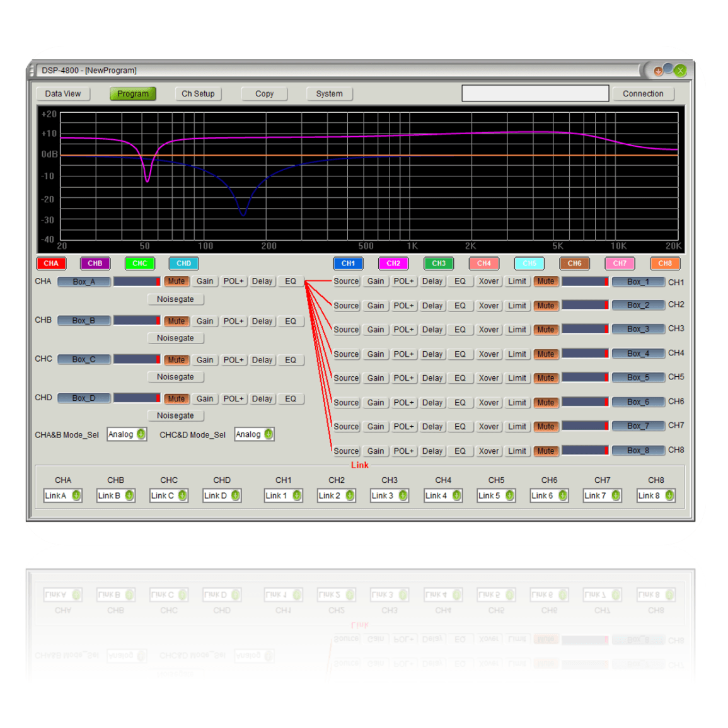Image resolution: width=728 pixels, height=728 pixels.
Task: Mute output channel CH1
Action: pyautogui.click(x=546, y=281)
